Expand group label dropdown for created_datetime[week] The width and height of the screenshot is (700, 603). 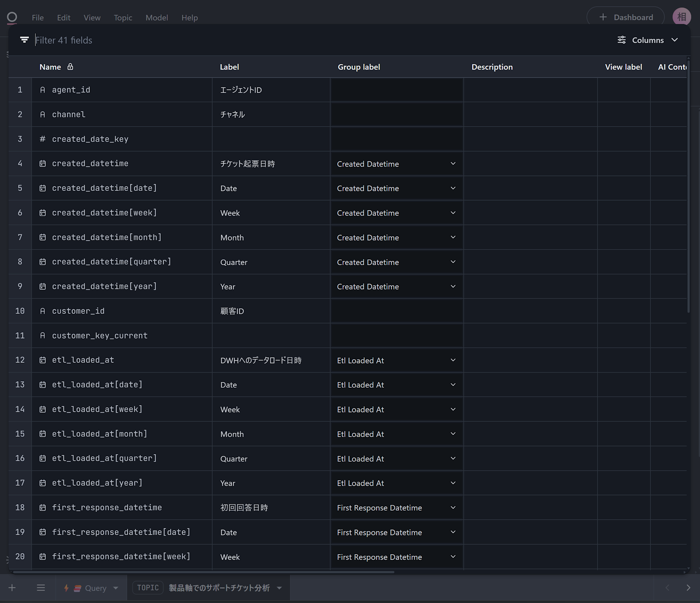click(x=453, y=213)
